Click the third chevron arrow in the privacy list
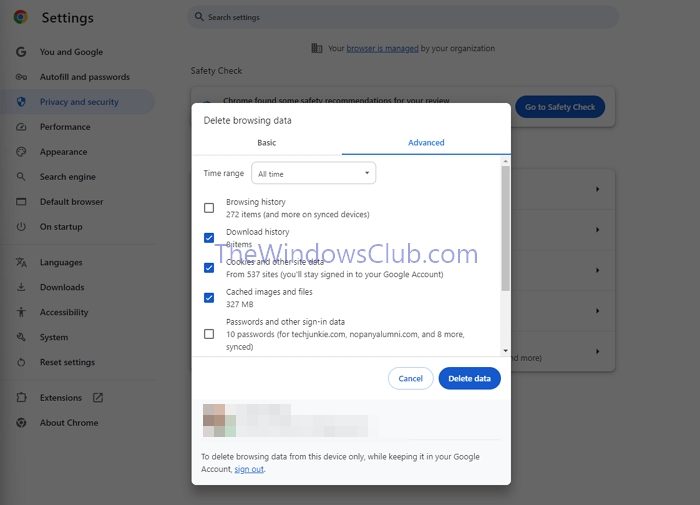Screen dimensions: 700x505 [x=597, y=270]
